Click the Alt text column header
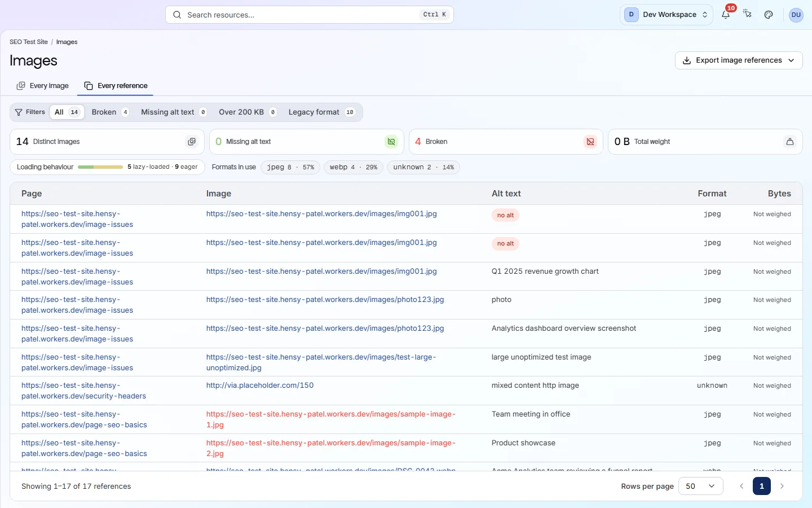812x508 pixels. pyautogui.click(x=506, y=194)
